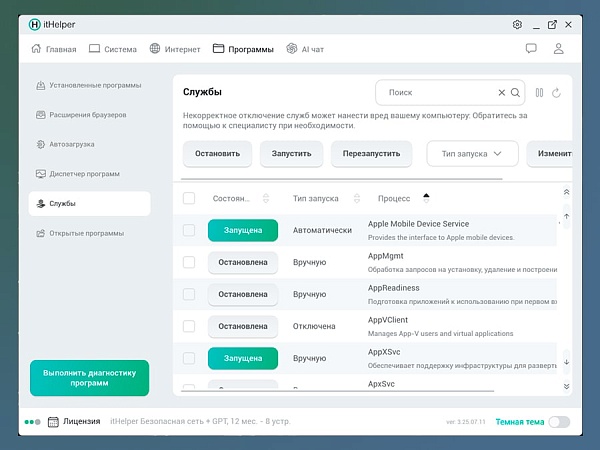The width and height of the screenshot is (600, 450).
Task: Sort by the Процесс column arrow
Action: tap(427, 197)
